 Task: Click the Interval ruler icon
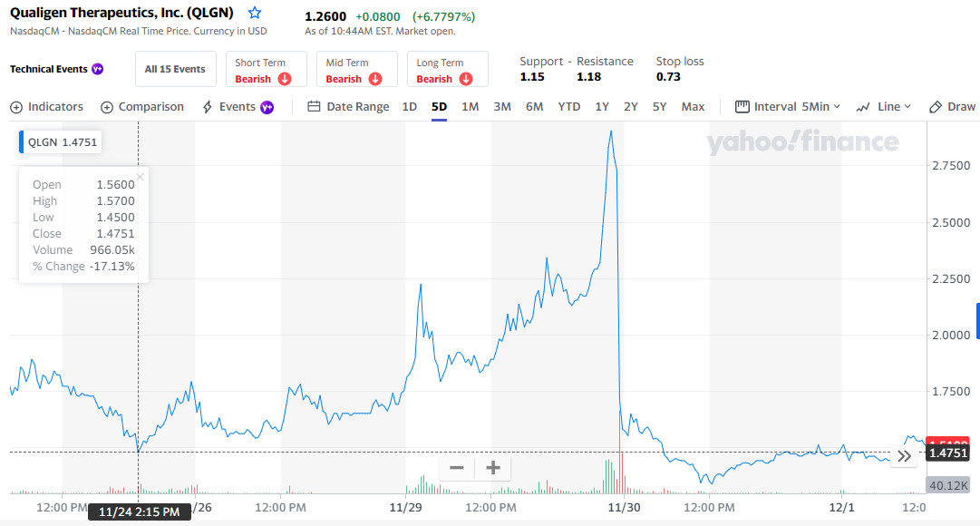click(742, 107)
